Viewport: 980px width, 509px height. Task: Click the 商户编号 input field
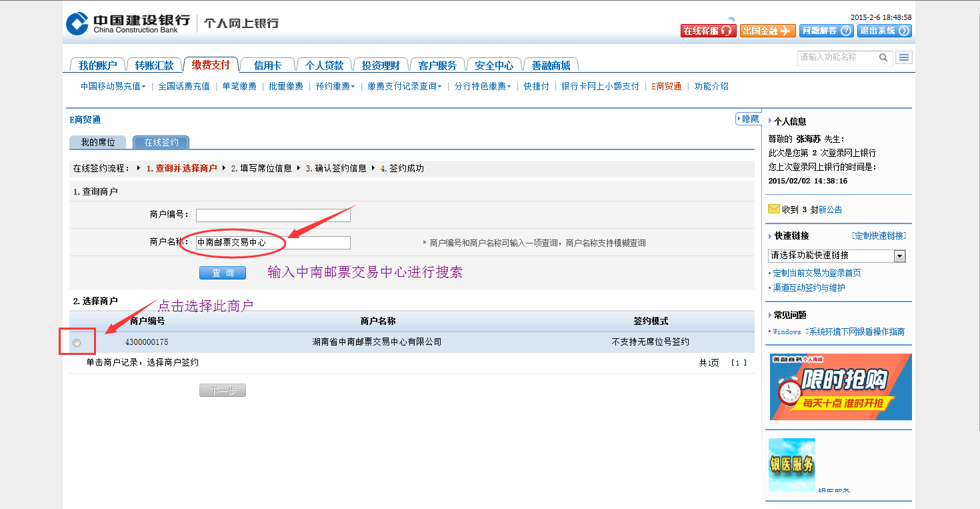[273, 215]
